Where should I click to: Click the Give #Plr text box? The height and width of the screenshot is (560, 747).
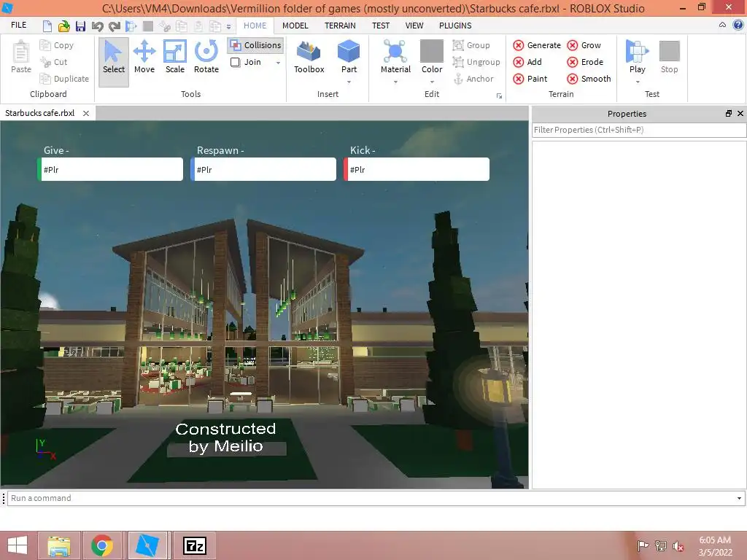coord(110,169)
